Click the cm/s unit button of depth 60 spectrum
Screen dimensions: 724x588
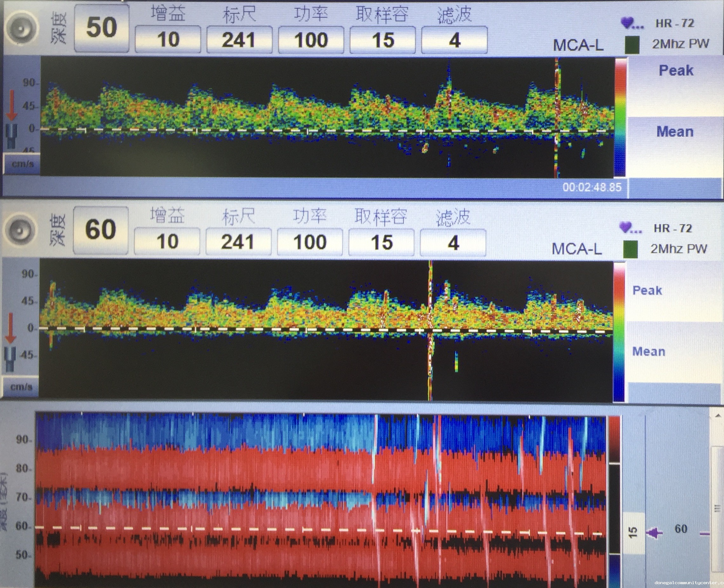coord(21,386)
